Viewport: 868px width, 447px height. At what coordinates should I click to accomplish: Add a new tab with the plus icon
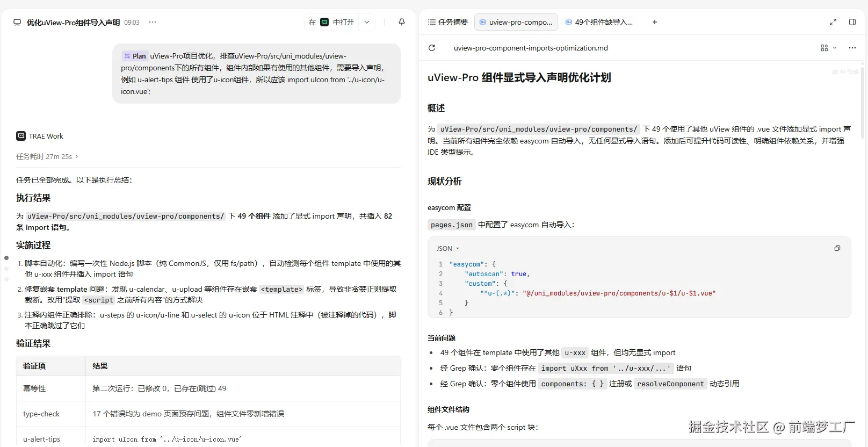coord(655,22)
